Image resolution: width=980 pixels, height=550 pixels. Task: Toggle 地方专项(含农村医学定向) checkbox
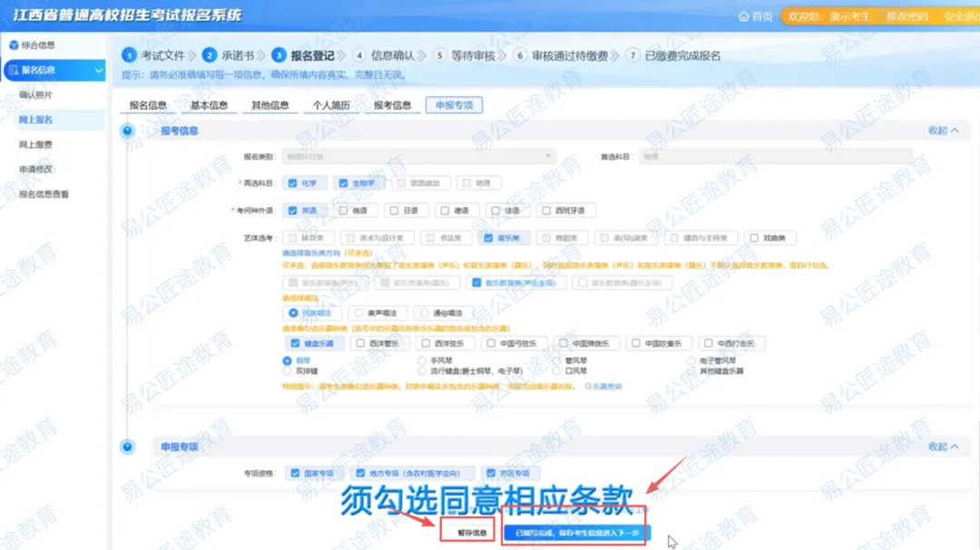click(360, 473)
